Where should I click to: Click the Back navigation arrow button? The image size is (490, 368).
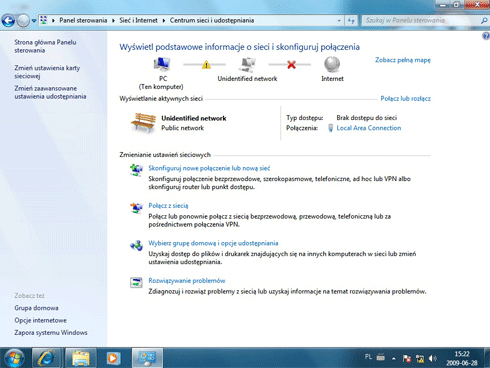pyautogui.click(x=8, y=21)
